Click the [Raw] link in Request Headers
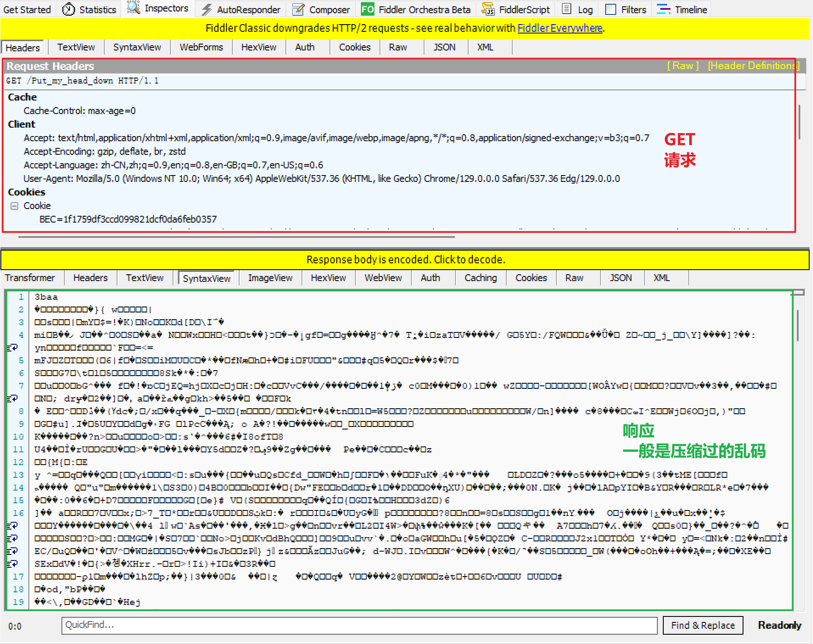 tap(683, 66)
